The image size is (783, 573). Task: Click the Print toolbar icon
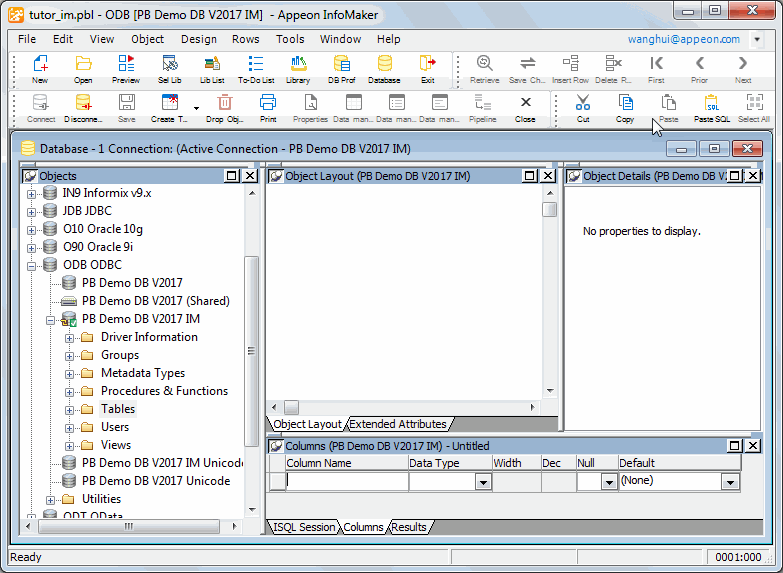[268, 107]
